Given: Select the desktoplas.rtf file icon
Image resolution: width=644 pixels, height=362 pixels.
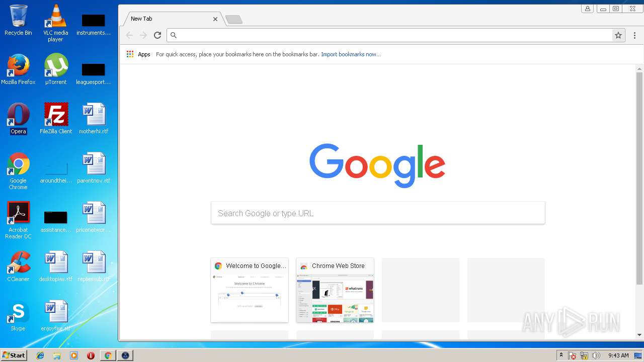Looking at the screenshot, I should tap(55, 266).
